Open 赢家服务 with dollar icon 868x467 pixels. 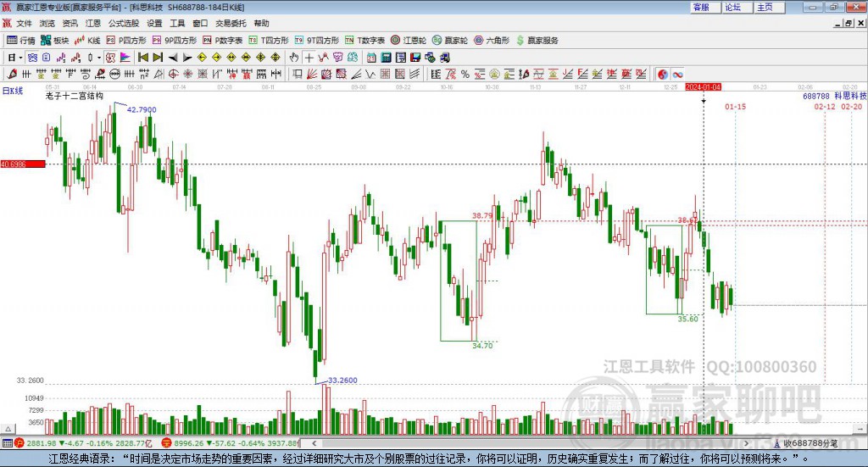pos(537,41)
